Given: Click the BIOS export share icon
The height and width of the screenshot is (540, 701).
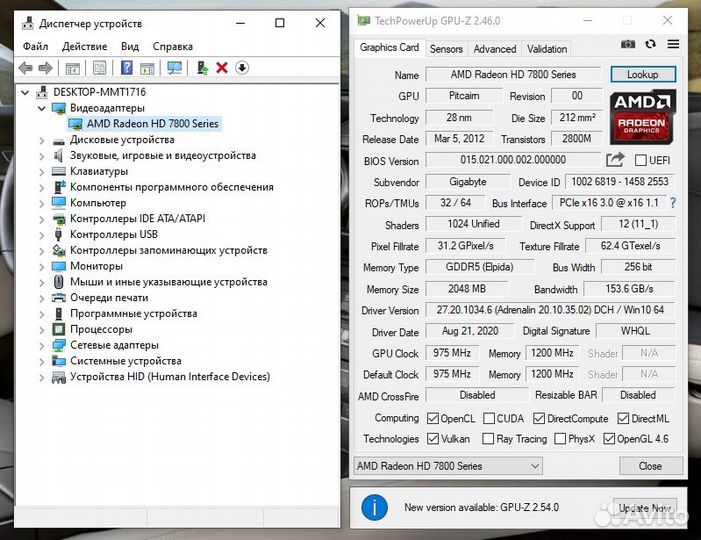Looking at the screenshot, I should pyautogui.click(x=615, y=160).
